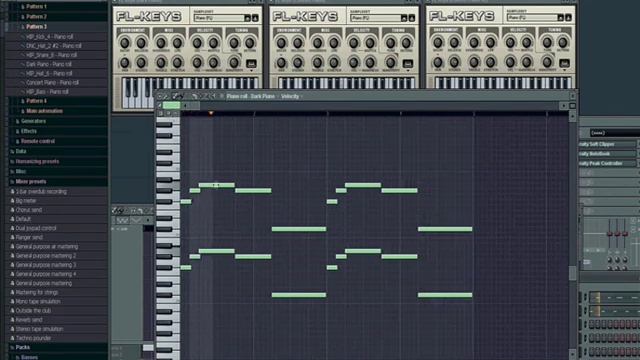Select Dual joypad control preset
Screen dimensions: 640x360
(36, 229)
